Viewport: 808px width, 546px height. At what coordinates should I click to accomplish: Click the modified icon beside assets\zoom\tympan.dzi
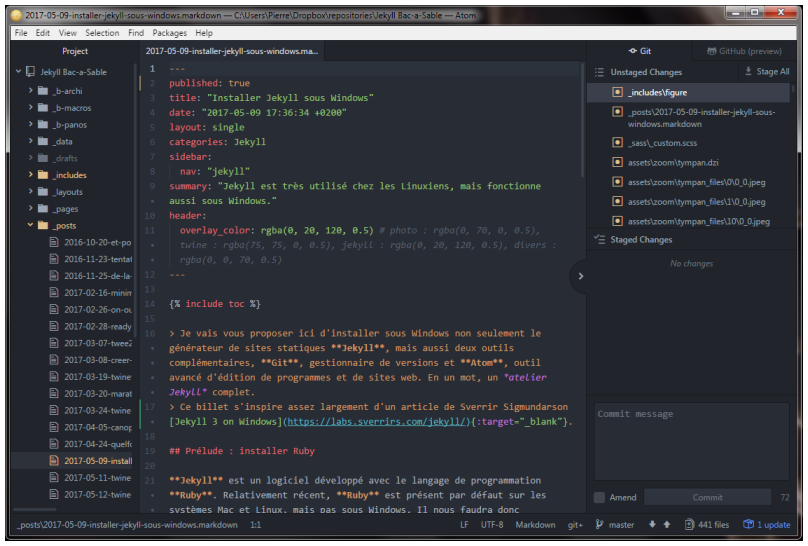point(617,162)
